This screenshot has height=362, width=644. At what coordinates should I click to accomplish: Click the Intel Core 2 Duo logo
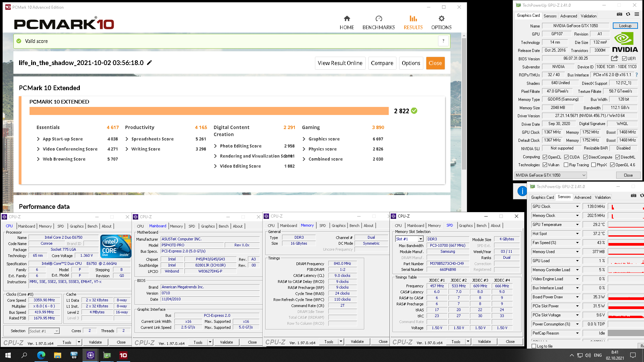click(x=116, y=246)
